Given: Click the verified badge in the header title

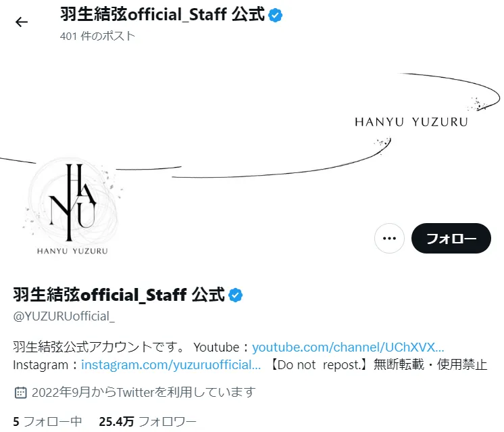Looking at the screenshot, I should point(275,15).
